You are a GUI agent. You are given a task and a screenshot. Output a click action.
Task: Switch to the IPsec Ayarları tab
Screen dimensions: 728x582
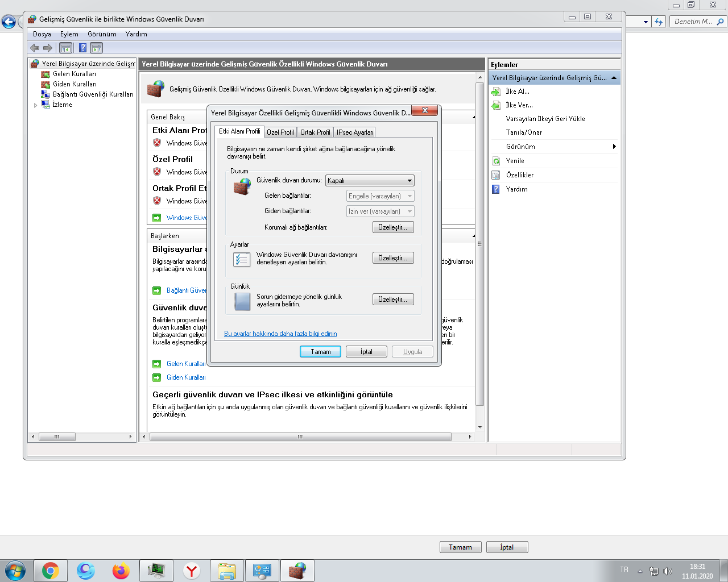[355, 132]
